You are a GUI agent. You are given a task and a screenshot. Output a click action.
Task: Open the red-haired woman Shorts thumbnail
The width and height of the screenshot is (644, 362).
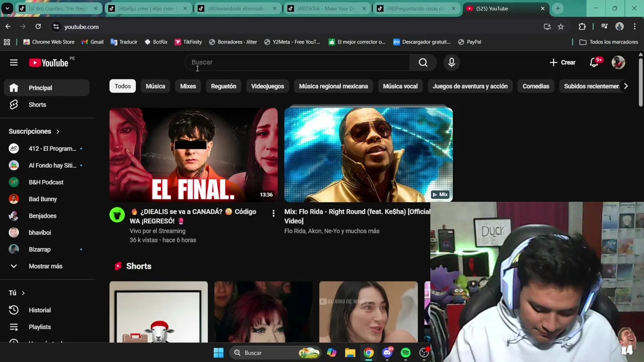coord(263,312)
